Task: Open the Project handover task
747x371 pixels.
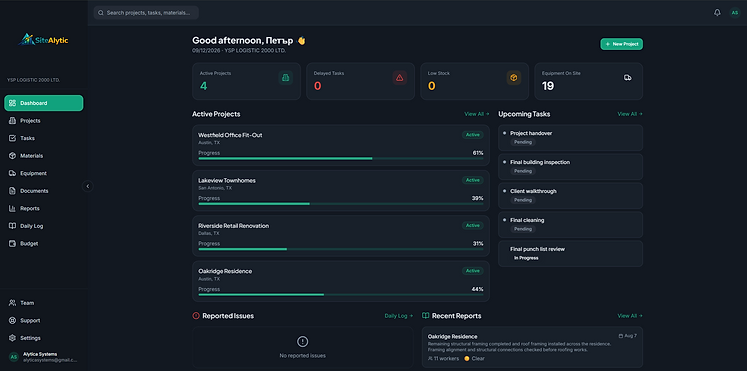Action: 570,138
